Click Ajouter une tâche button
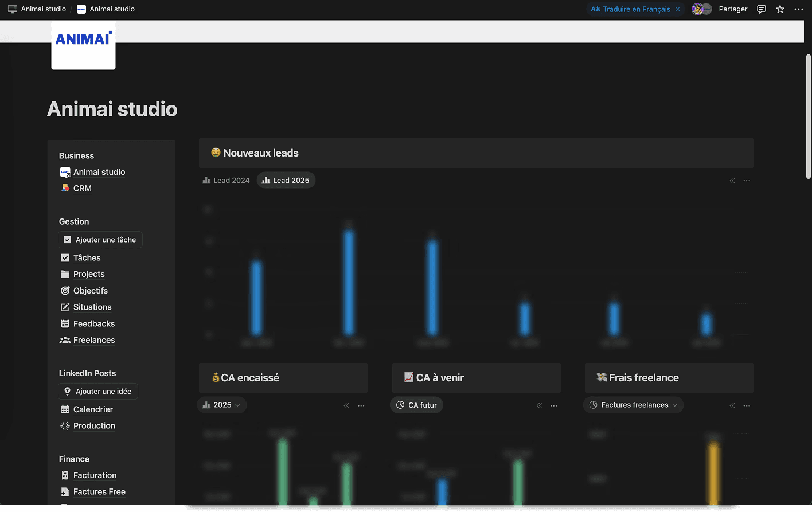 (x=100, y=240)
